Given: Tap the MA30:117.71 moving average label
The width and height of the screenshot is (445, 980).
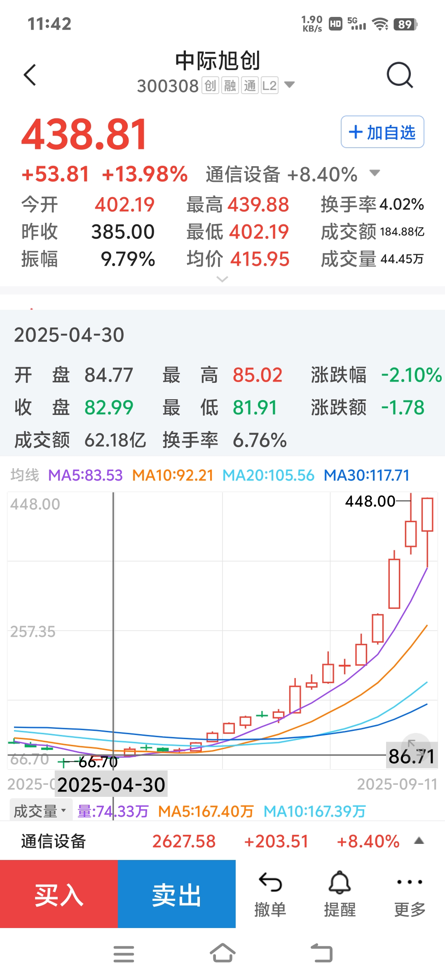Looking at the screenshot, I should pos(367,476).
